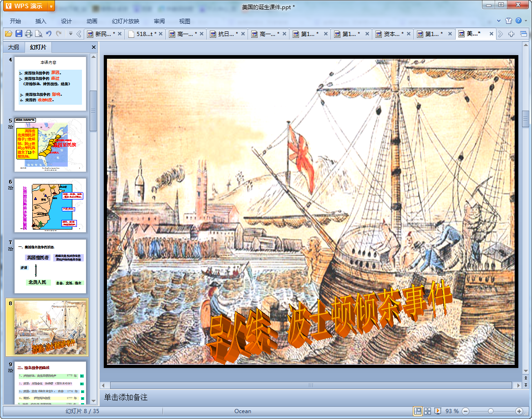Zoom in with the plus button
Viewport: 532px width, 419px height.
(x=519, y=411)
